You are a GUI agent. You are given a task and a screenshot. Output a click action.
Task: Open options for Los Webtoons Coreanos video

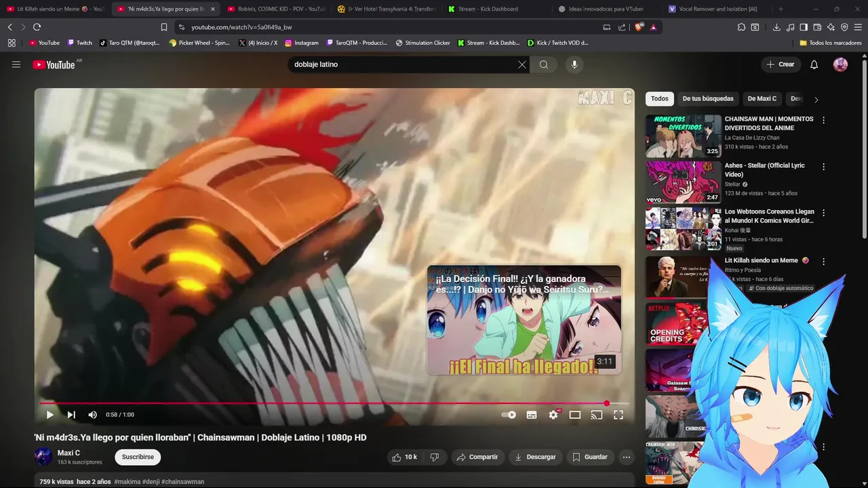(824, 213)
